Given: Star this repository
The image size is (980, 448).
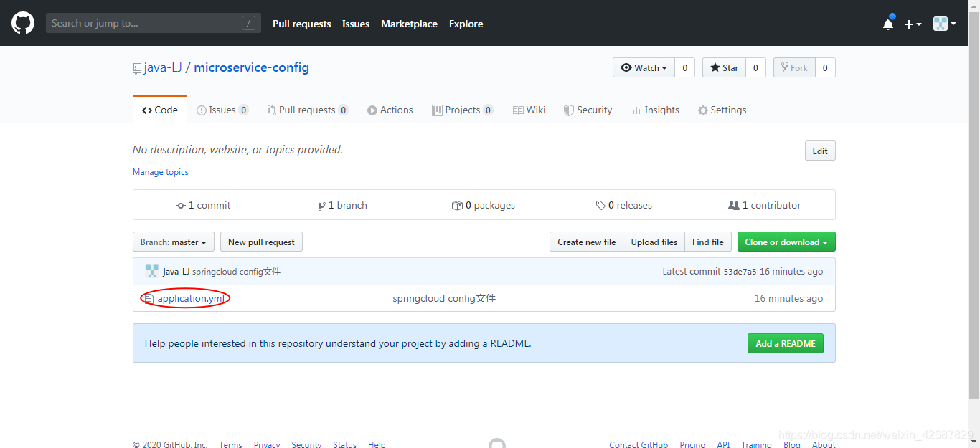Looking at the screenshot, I should [x=724, y=67].
